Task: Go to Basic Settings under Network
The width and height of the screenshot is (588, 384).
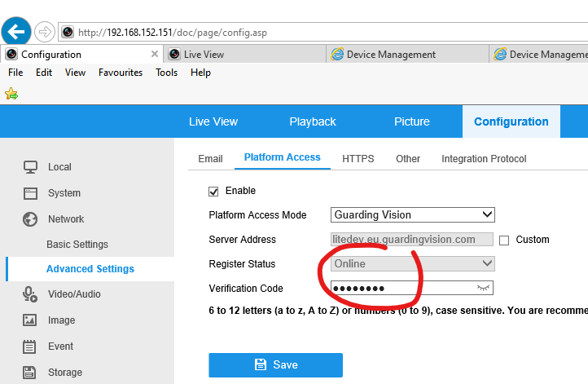Action: pos(77,245)
